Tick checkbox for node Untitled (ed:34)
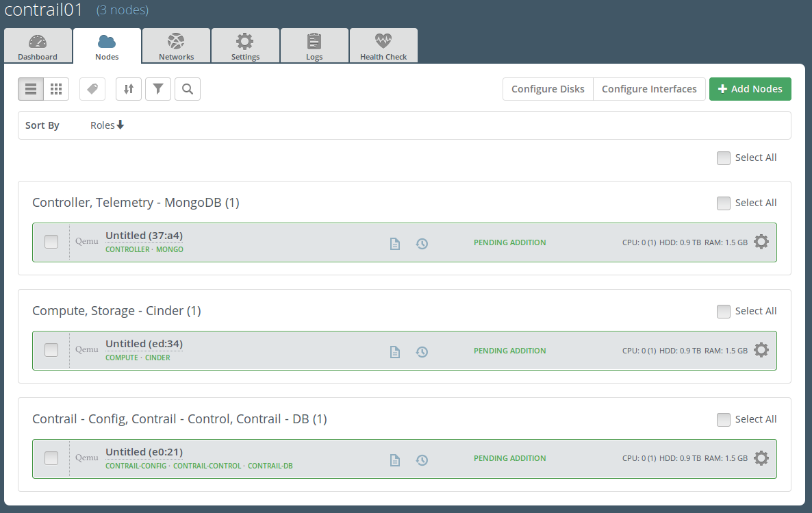Image resolution: width=812 pixels, height=513 pixels. 51,350
